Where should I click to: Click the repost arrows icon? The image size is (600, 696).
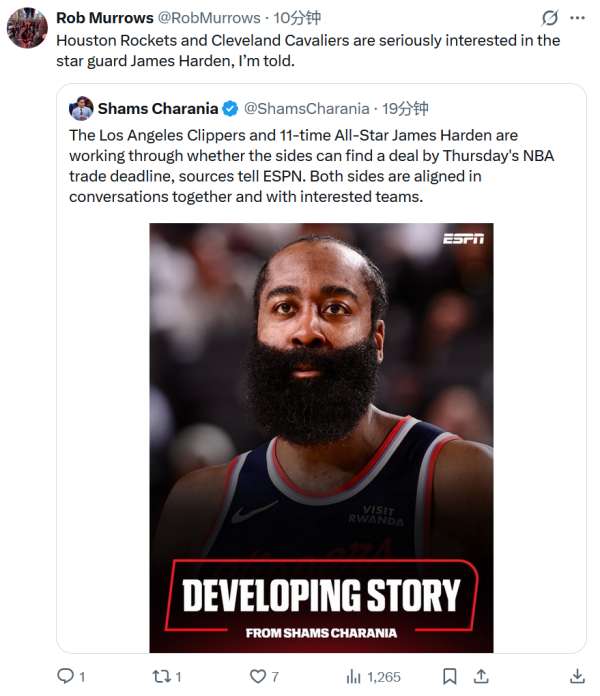click(x=161, y=676)
